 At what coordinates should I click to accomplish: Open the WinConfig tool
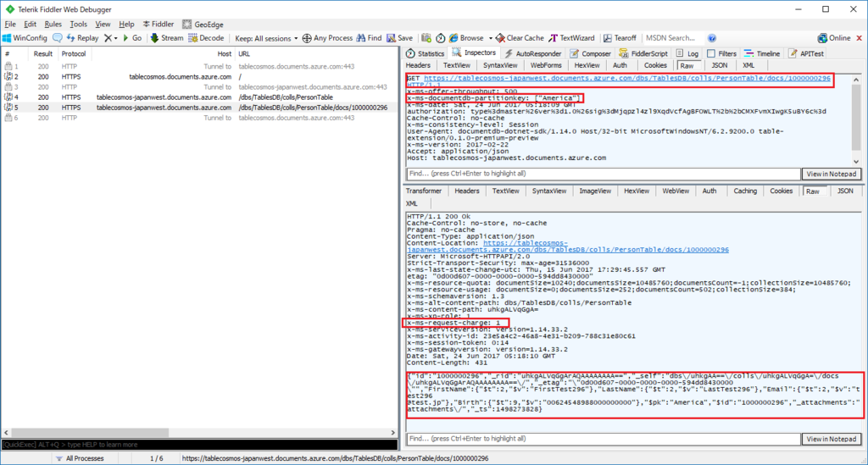point(25,38)
